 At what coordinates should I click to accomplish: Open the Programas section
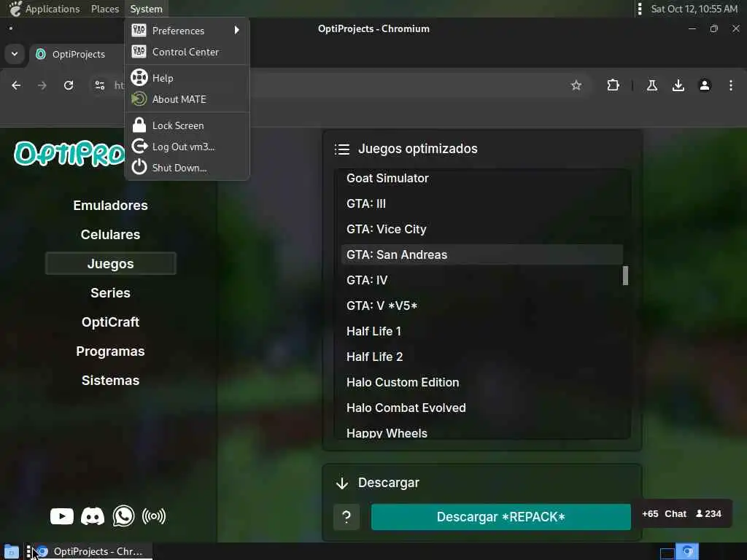click(x=111, y=351)
